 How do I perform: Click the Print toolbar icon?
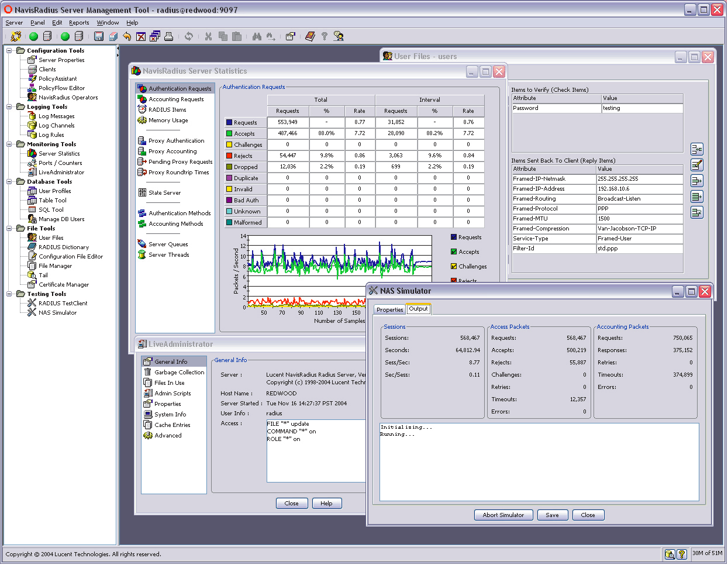[169, 36]
